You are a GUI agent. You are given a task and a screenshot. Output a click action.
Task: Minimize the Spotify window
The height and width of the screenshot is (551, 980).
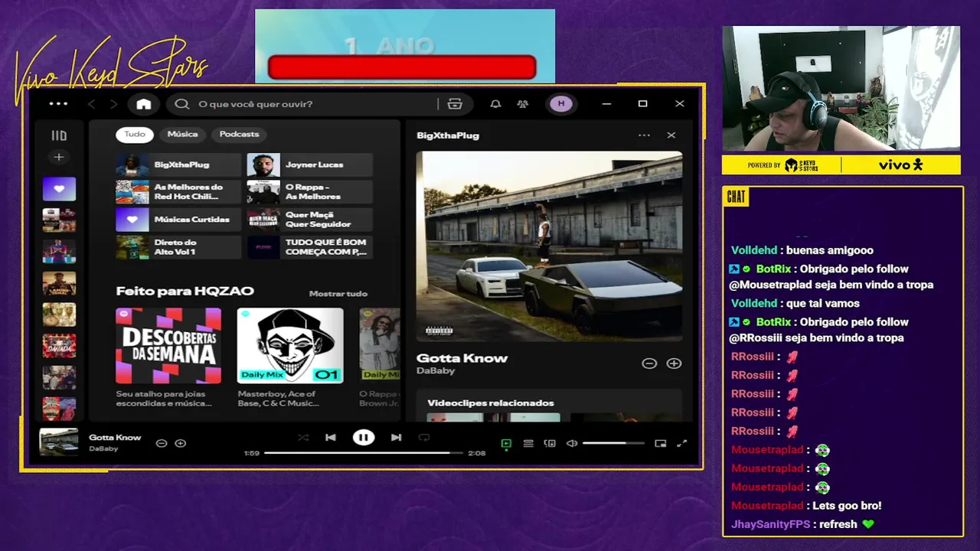click(606, 104)
